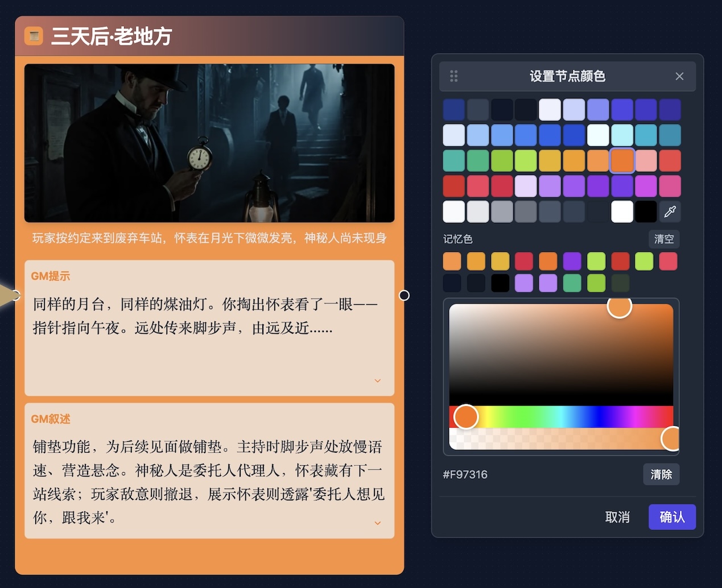
Task: Click the node icon beside 三天后·老地方 title
Action: point(34,36)
